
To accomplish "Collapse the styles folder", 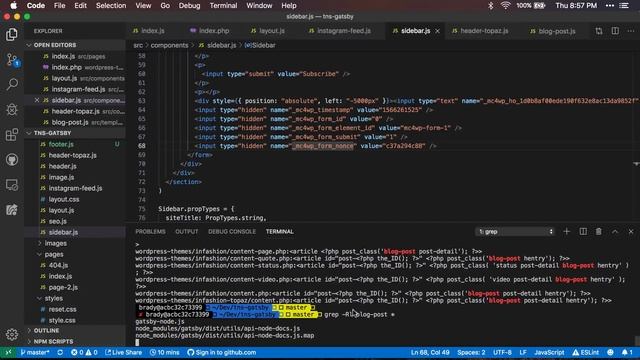I will coord(53,298).
